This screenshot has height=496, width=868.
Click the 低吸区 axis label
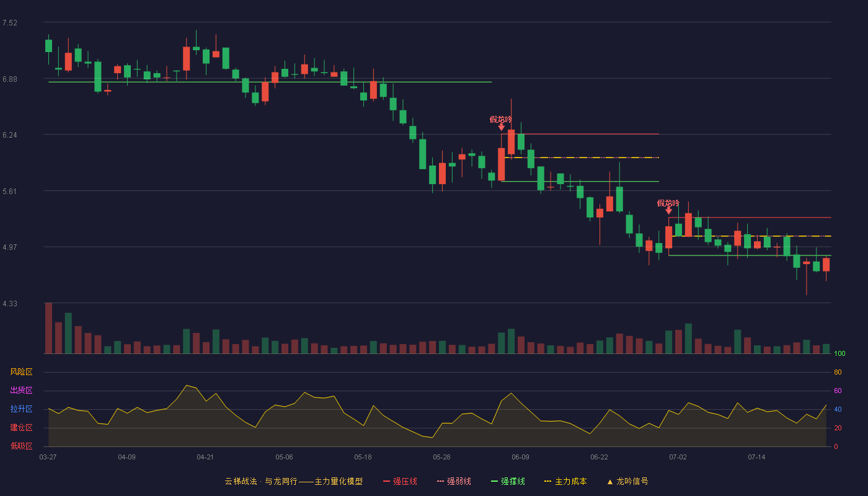click(21, 446)
